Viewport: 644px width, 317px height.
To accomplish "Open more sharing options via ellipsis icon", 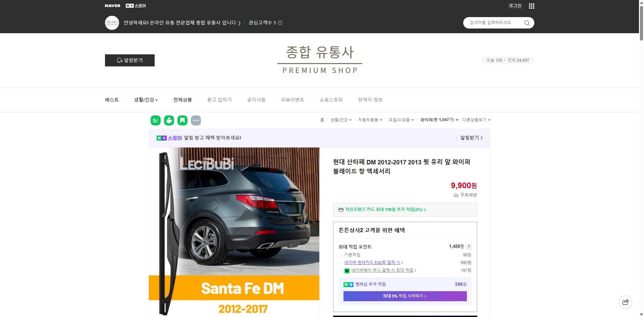I will pyautogui.click(x=196, y=120).
